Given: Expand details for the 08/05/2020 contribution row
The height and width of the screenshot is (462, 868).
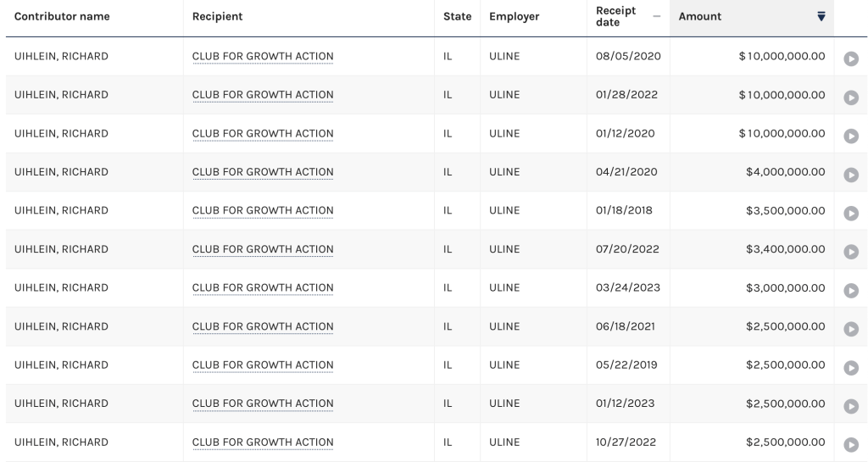Looking at the screenshot, I should (851, 58).
